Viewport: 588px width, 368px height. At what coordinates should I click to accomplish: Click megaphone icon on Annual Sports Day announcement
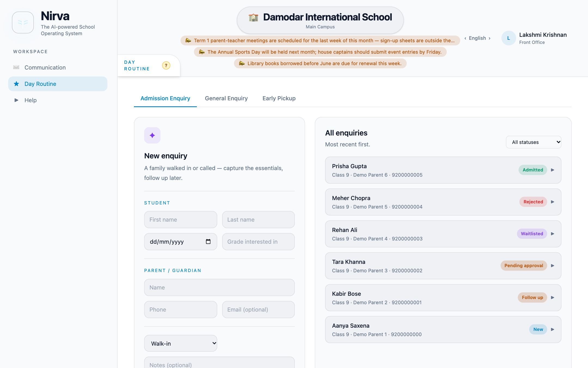click(202, 52)
